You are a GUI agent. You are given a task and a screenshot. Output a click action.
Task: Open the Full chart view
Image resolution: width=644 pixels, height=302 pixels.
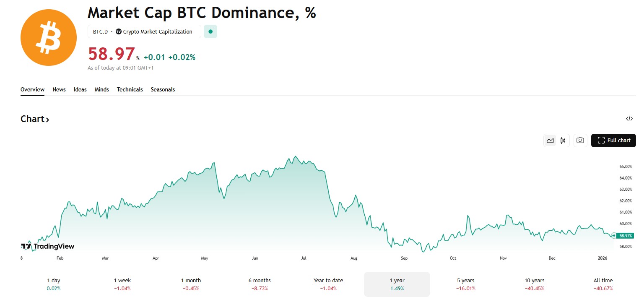[613, 141]
